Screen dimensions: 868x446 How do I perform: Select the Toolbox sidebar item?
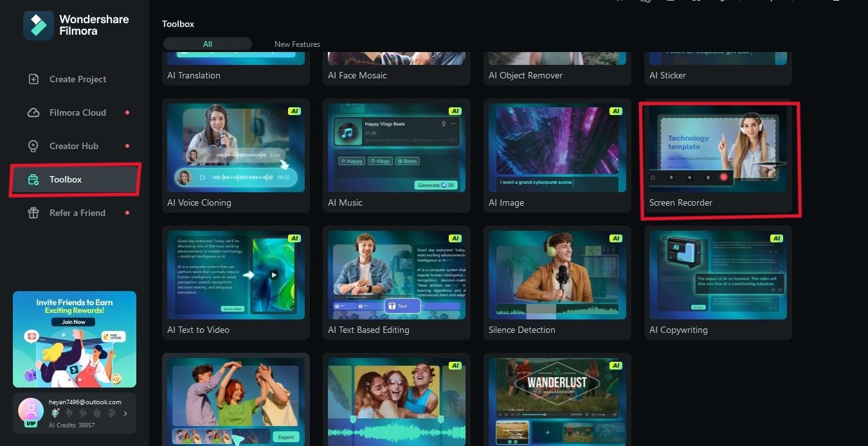pyautogui.click(x=75, y=179)
